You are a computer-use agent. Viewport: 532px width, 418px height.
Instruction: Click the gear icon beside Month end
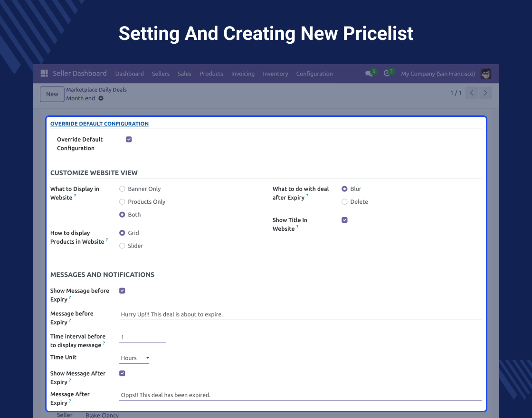[101, 98]
